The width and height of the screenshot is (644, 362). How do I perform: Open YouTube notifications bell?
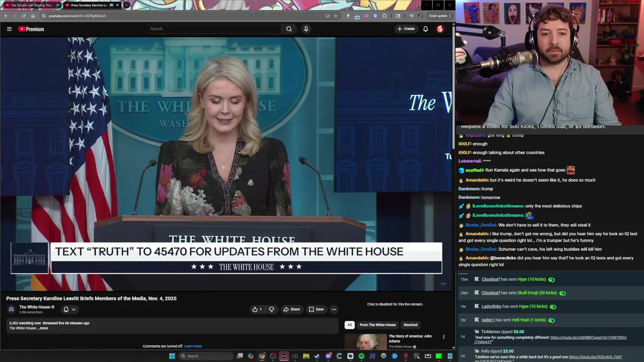426,29
